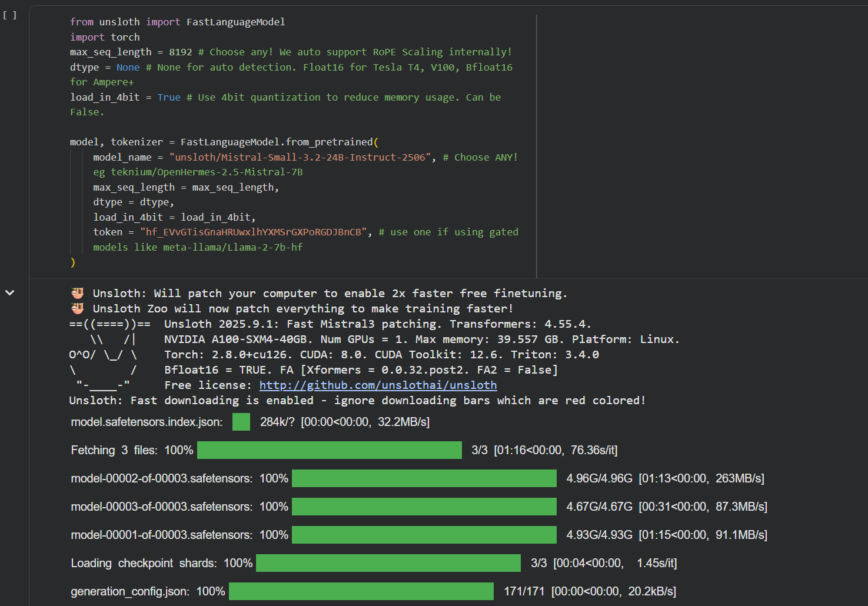Image resolution: width=868 pixels, height=606 pixels.
Task: Click the 'dtype = dtype,' argument line
Action: tap(134, 202)
